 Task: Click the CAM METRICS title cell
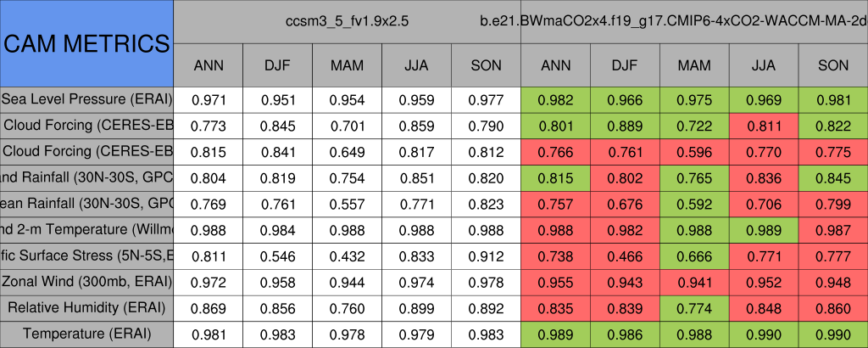86,43
